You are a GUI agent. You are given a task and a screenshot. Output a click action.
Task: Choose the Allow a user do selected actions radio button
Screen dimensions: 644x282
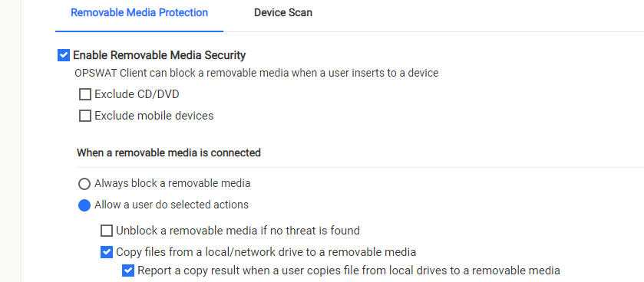[x=84, y=205]
